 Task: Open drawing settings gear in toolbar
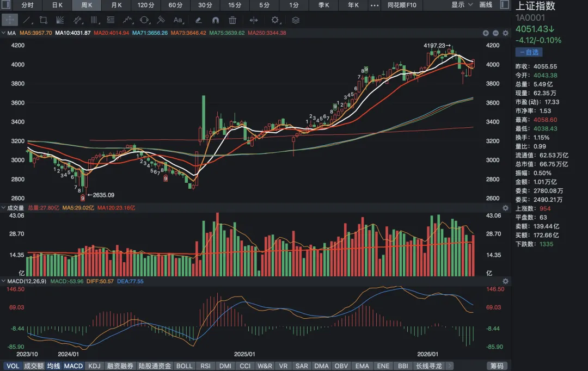click(275, 20)
